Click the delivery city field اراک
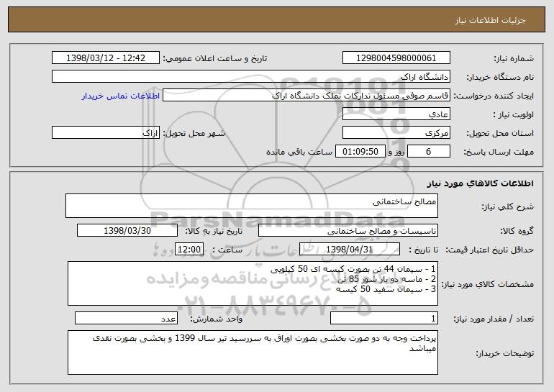 click(x=106, y=133)
